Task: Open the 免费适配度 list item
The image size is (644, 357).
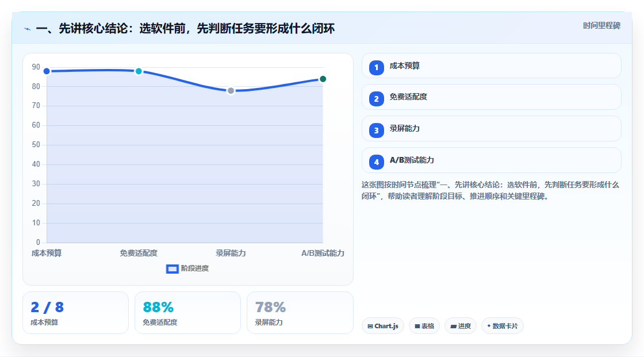Action: [491, 97]
